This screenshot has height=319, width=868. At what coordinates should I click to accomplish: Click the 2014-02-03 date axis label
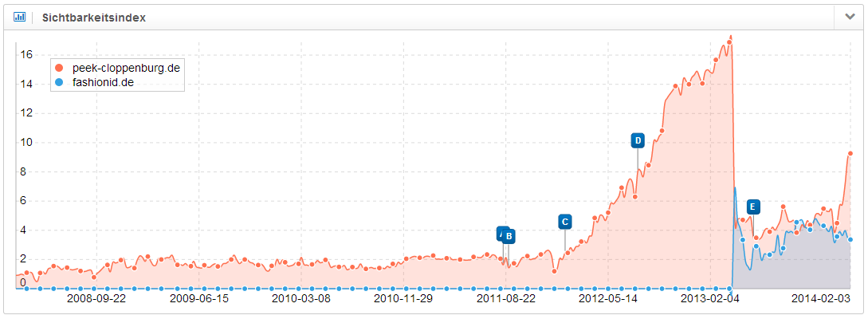click(x=820, y=300)
